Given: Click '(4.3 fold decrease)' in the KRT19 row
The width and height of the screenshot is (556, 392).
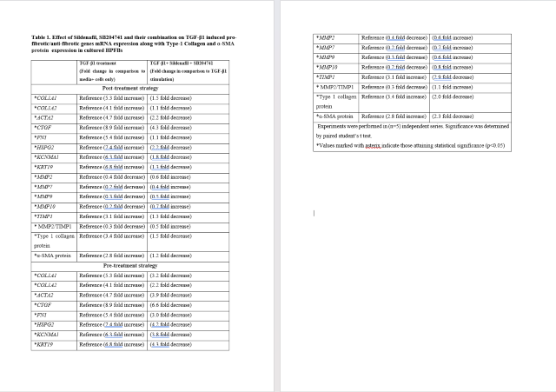Looking at the screenshot, I should (x=170, y=344).
